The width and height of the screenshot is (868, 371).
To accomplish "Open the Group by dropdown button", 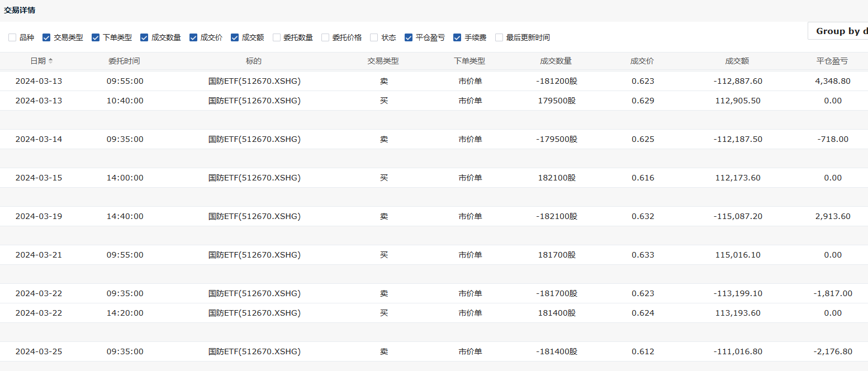I will [838, 31].
